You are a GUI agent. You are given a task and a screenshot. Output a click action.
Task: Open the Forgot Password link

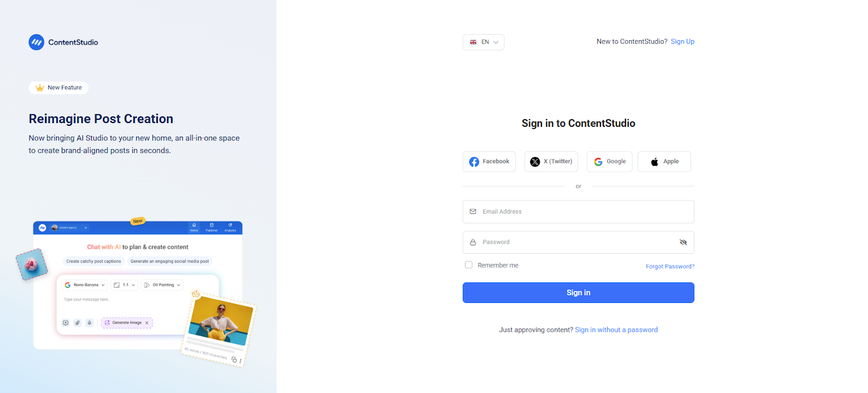click(x=669, y=266)
